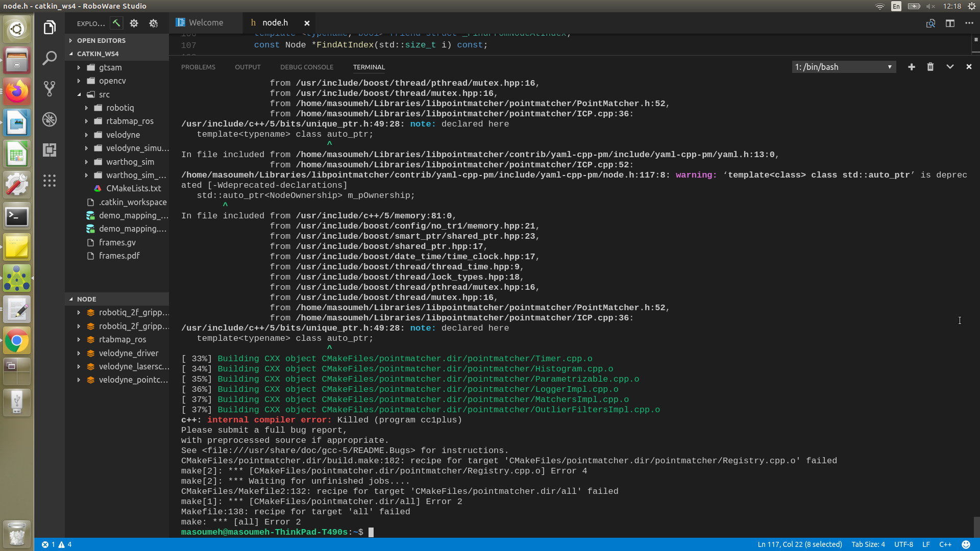Viewport: 980px width, 551px height.
Task: Click errors and warnings count in status bar
Action: (x=57, y=544)
